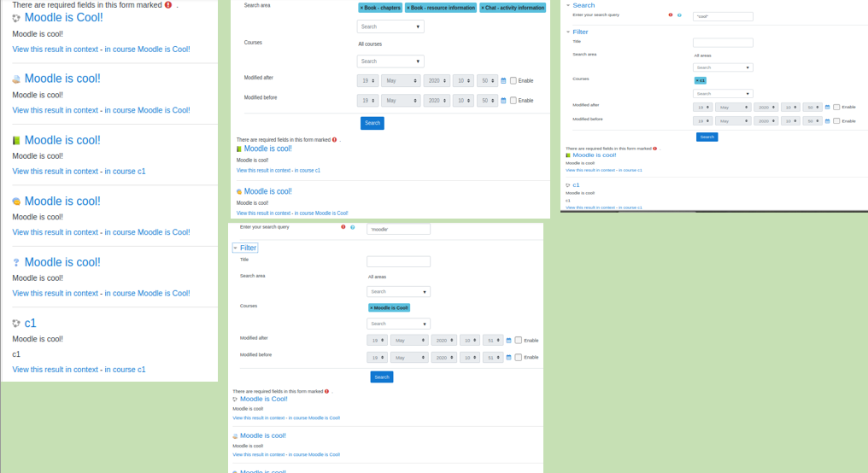868x473 pixels.
Task: Click the search query field containing 'moodle'
Action: click(x=398, y=229)
